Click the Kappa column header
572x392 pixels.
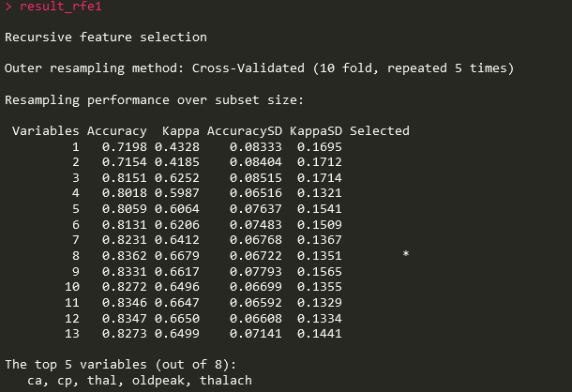tap(181, 131)
